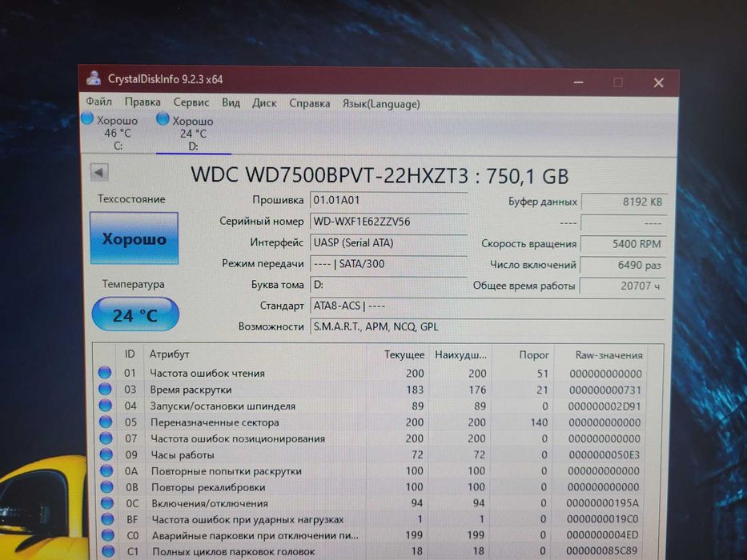Click the features field S.M.A.R.T., APM, NCQ, GPL
The height and width of the screenshot is (560, 747).
pos(488,326)
